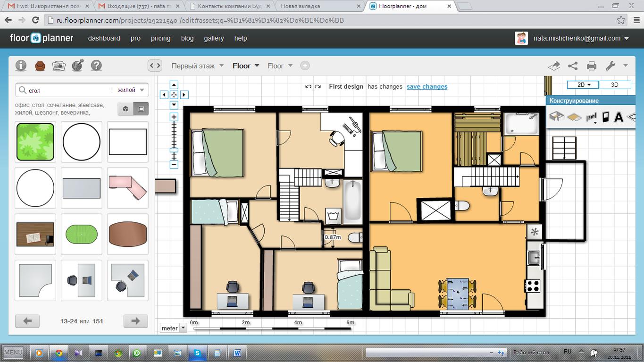This screenshot has height=362, width=644.
Task: Reload the browser page
Action: click(x=35, y=20)
